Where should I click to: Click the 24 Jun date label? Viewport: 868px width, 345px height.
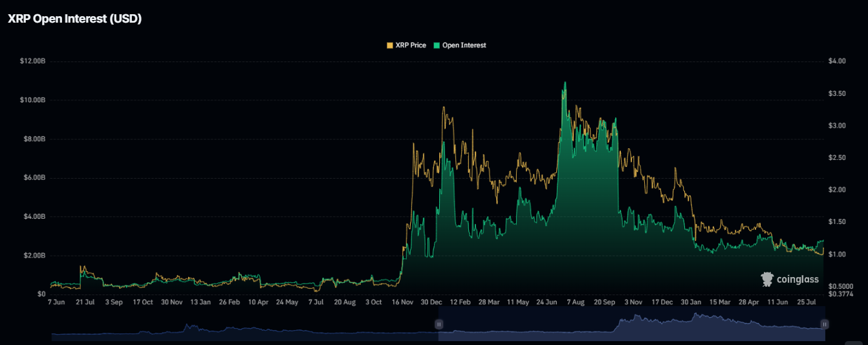(547, 302)
